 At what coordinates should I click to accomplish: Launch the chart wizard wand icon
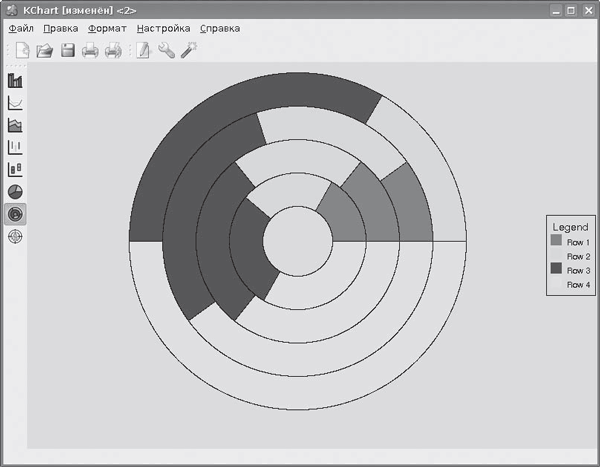point(188,51)
